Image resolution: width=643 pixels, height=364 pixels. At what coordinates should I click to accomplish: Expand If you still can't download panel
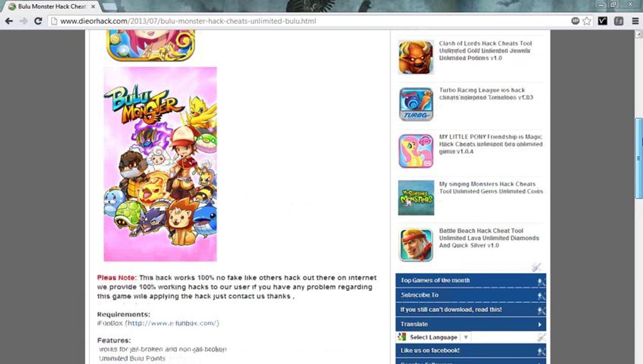(471, 310)
